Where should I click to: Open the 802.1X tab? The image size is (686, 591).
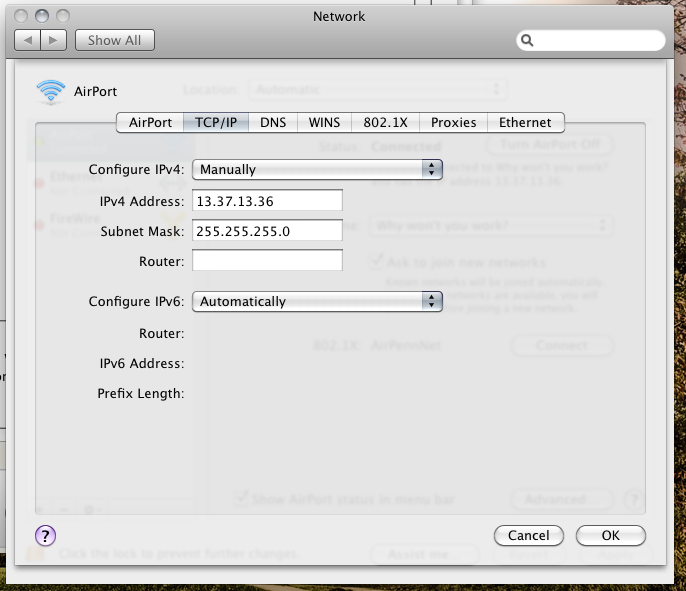click(x=385, y=122)
